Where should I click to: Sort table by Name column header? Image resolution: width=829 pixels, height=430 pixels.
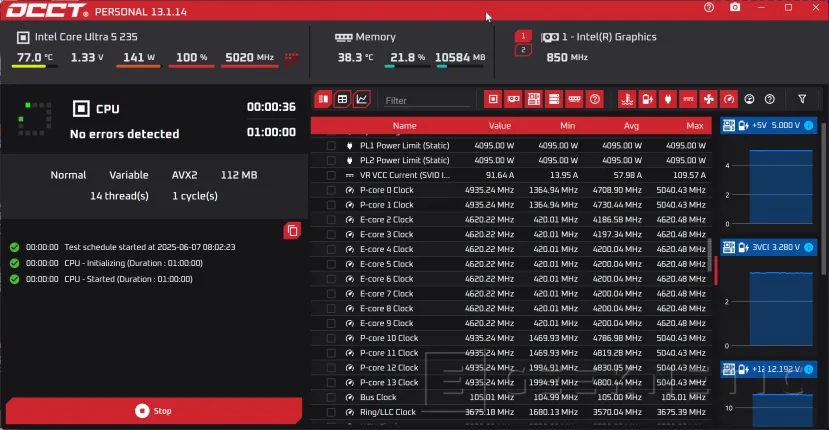pos(404,126)
